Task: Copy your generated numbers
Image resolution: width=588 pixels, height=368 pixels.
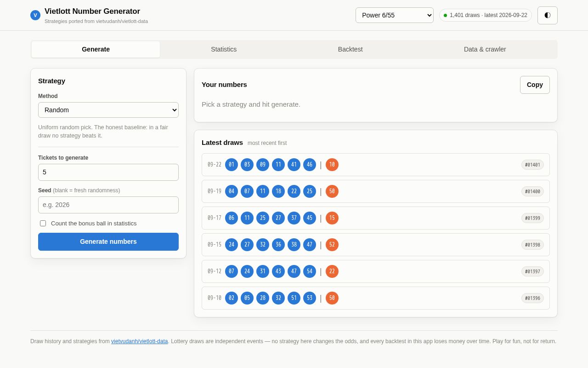Action: point(535,85)
